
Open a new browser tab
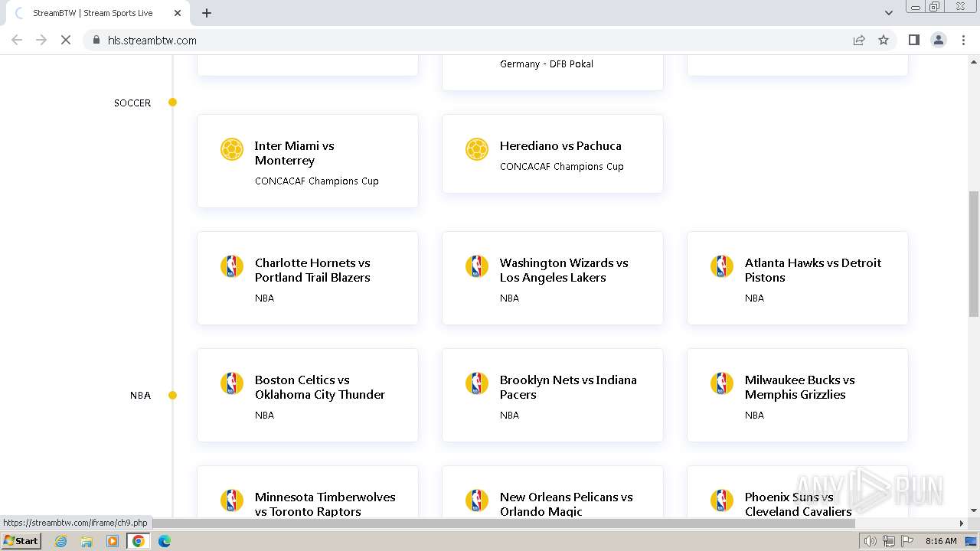coord(207,13)
